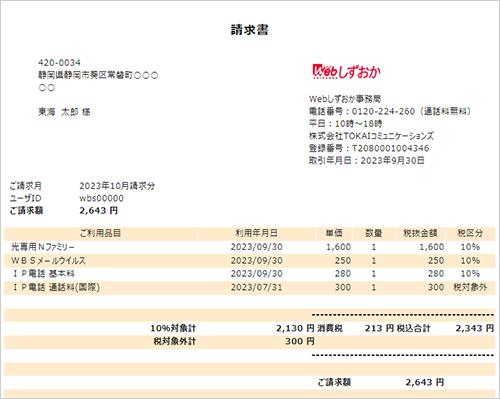Viewport: 500px width, 399px height.
Task: Click the 税込合計 2,343 円 value
Action: (x=475, y=328)
